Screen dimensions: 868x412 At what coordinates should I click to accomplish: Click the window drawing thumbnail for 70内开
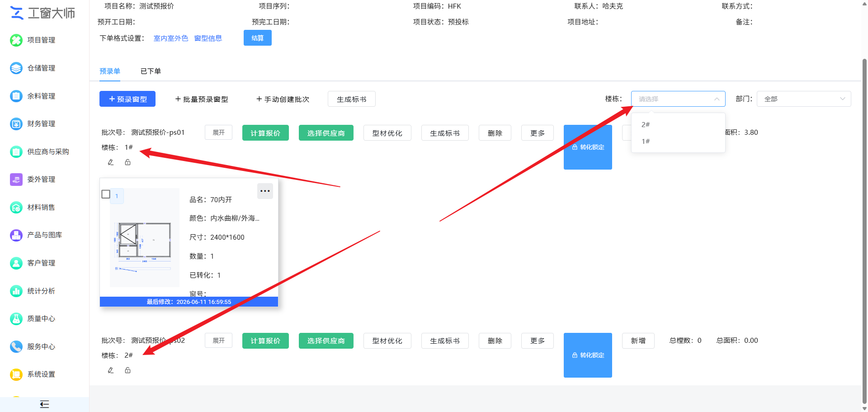click(145, 238)
